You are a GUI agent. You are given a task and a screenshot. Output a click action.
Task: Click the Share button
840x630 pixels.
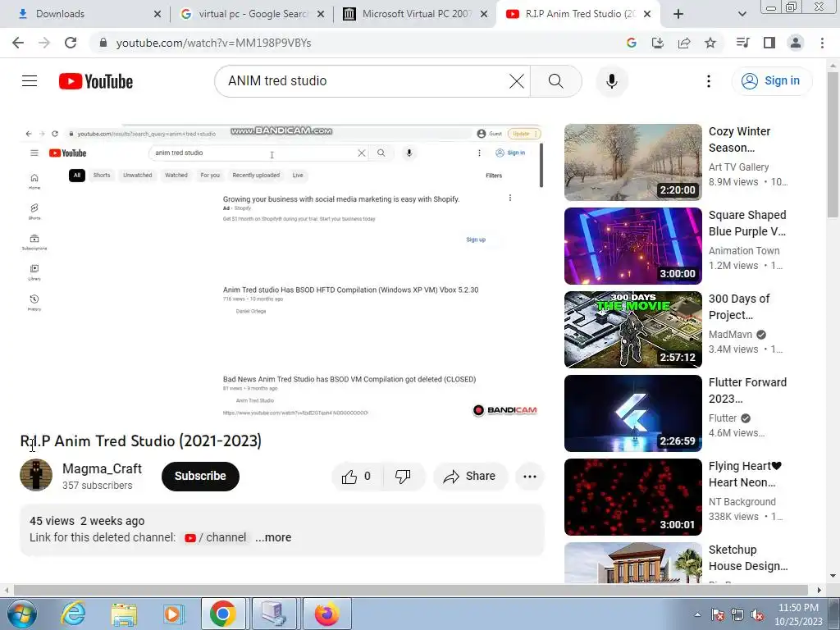coord(470,477)
